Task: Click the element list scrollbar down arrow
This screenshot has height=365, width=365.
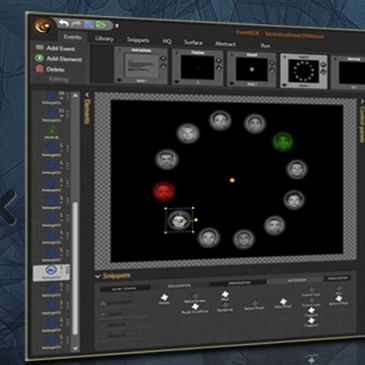Action: point(76,348)
